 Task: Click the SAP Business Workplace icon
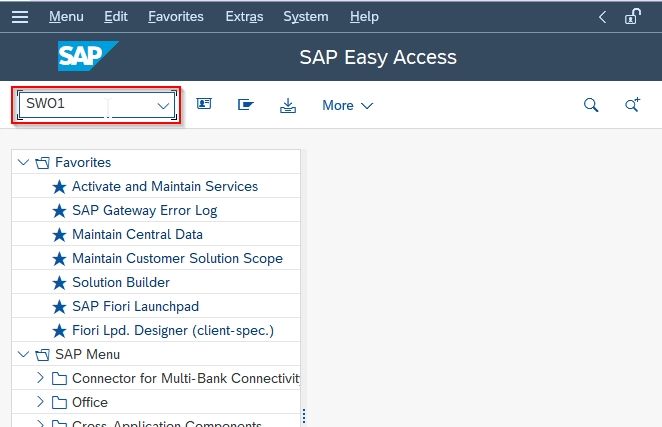[245, 104]
